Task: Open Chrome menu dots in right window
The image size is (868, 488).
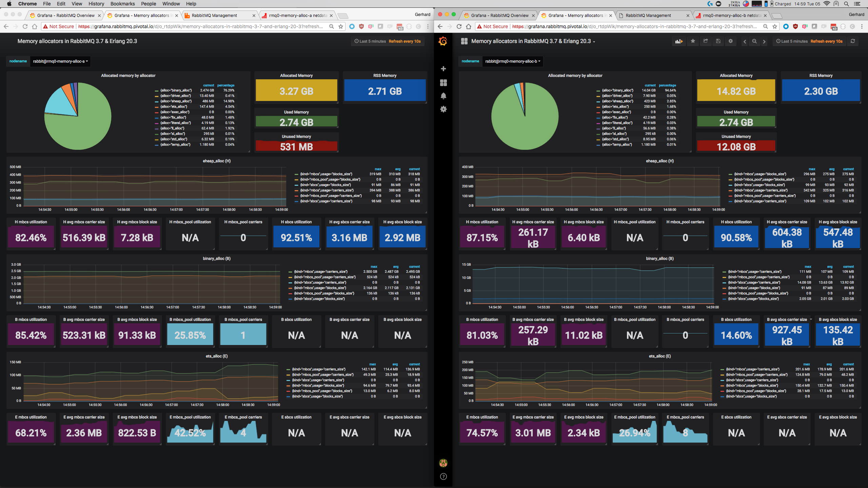Action: [862, 26]
